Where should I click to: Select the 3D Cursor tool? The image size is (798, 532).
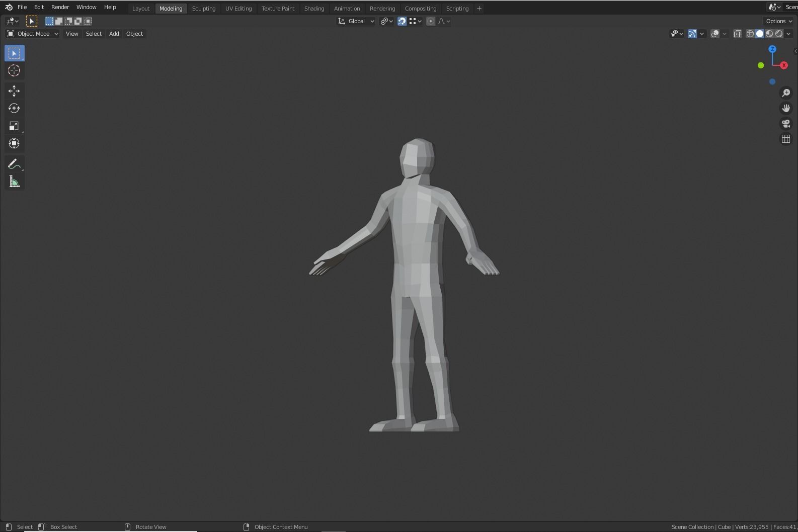(14, 71)
